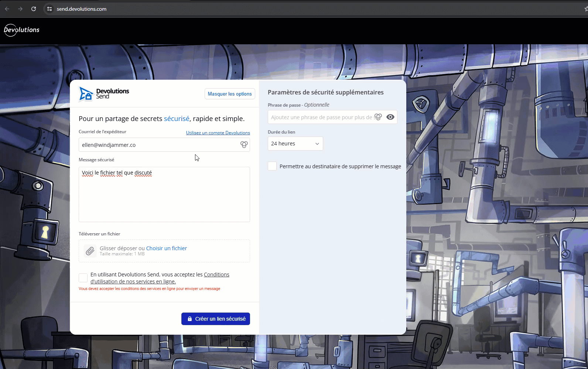Click the browser address bar URL
Image resolution: width=588 pixels, height=369 pixels.
point(82,9)
